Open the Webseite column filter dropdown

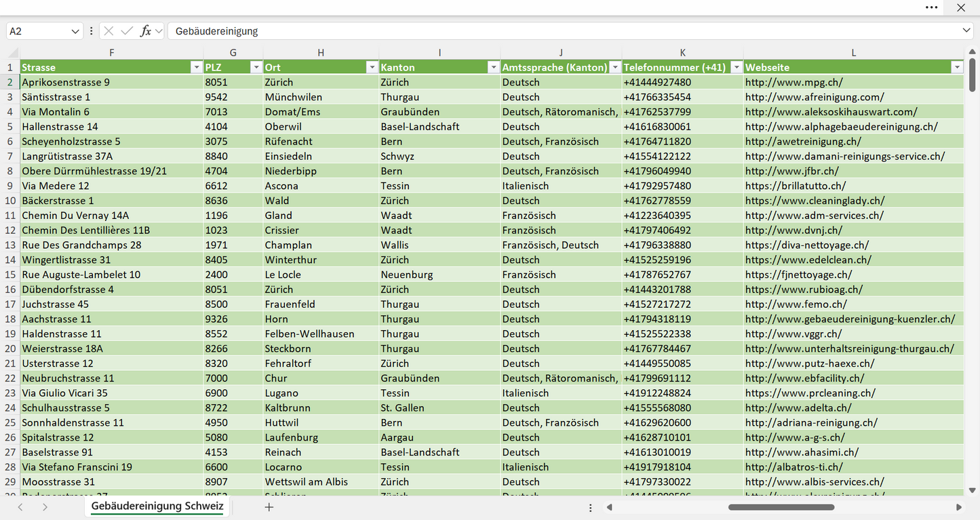click(957, 67)
